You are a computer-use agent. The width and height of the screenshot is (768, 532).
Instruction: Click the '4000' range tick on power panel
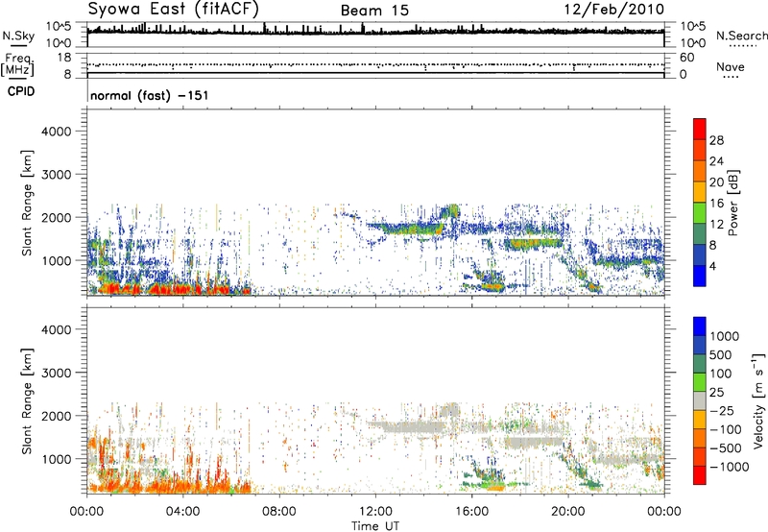point(57,132)
